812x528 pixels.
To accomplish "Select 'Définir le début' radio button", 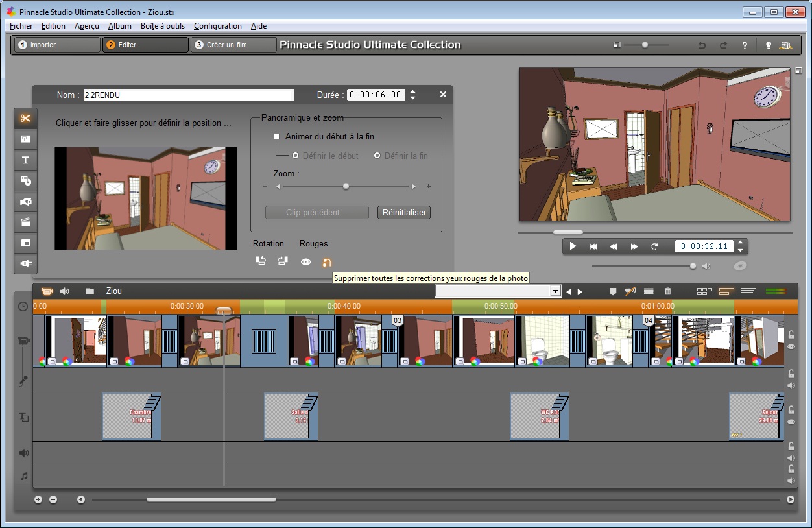I will (x=296, y=156).
